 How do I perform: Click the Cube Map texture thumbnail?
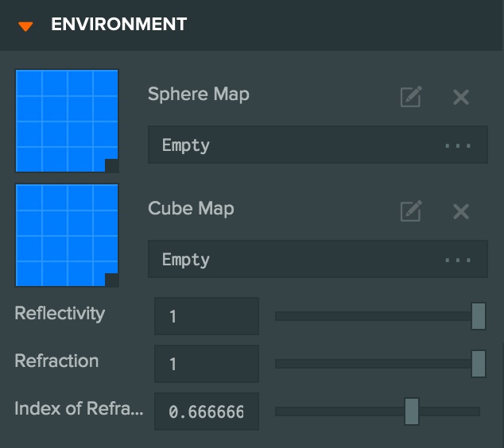[67, 235]
